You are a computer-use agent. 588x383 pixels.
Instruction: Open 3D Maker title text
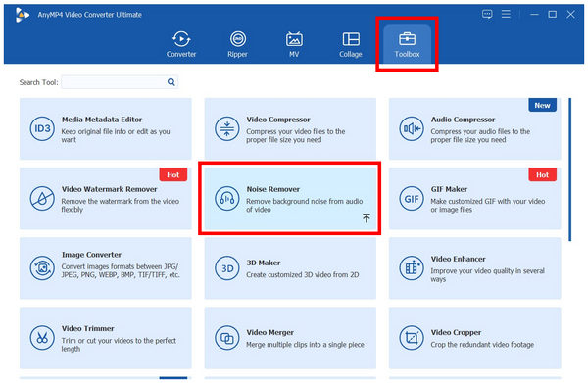[x=264, y=263]
